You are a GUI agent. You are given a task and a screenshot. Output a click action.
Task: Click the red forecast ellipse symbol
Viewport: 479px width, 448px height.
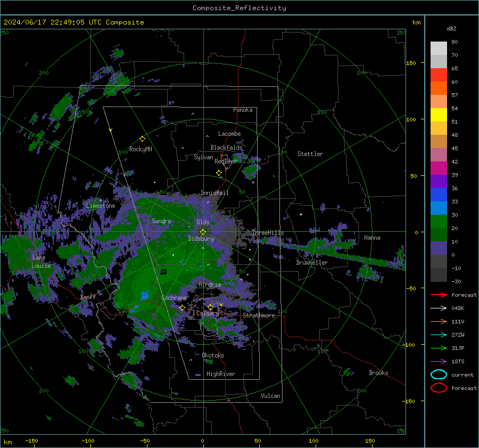pyautogui.click(x=439, y=388)
